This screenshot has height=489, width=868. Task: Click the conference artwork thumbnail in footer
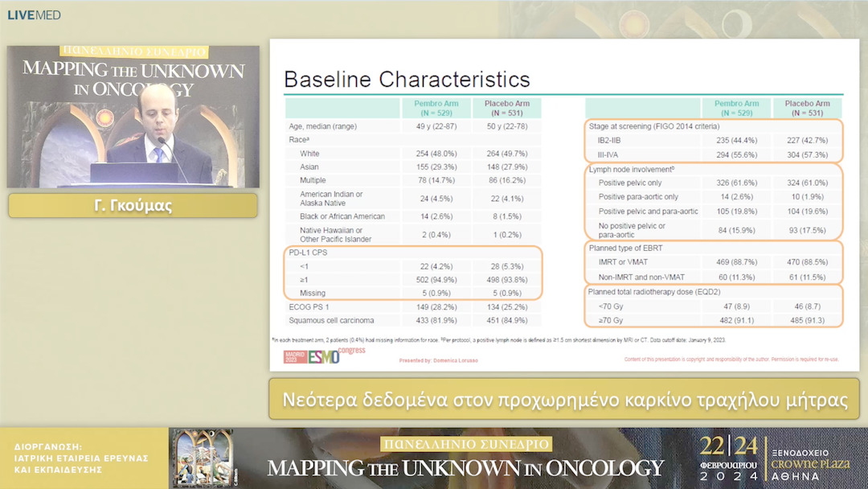coord(203,458)
